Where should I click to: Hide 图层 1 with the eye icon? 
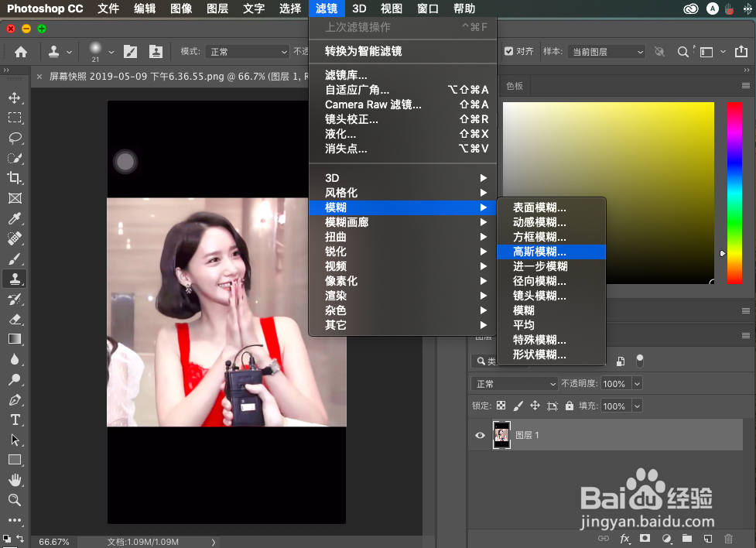click(x=480, y=435)
